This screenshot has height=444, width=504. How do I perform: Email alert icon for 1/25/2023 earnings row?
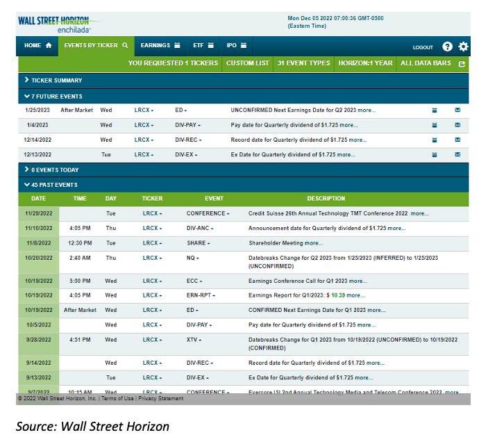(457, 110)
